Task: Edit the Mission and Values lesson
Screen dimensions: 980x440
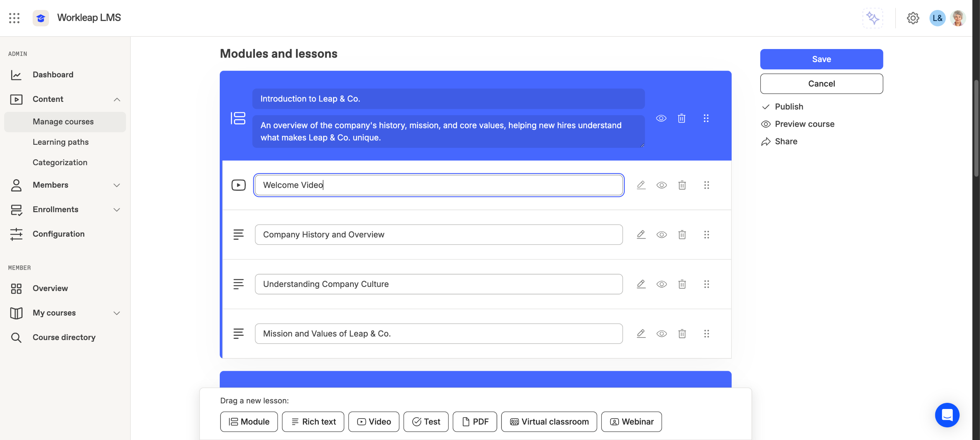Action: (x=641, y=334)
